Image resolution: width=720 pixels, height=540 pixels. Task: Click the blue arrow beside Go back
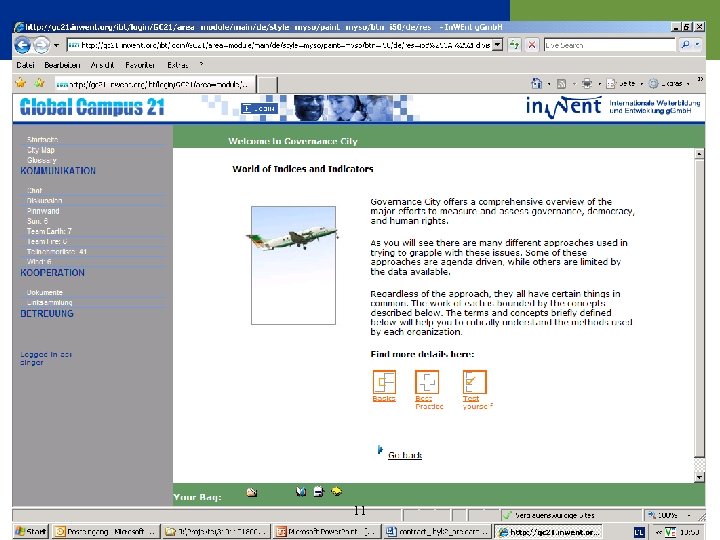click(x=380, y=450)
